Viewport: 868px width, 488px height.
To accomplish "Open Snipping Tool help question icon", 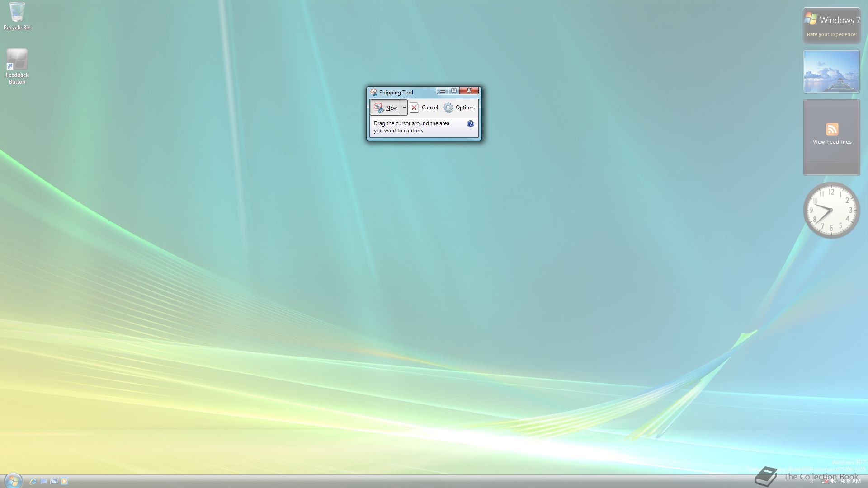I will 470,124.
